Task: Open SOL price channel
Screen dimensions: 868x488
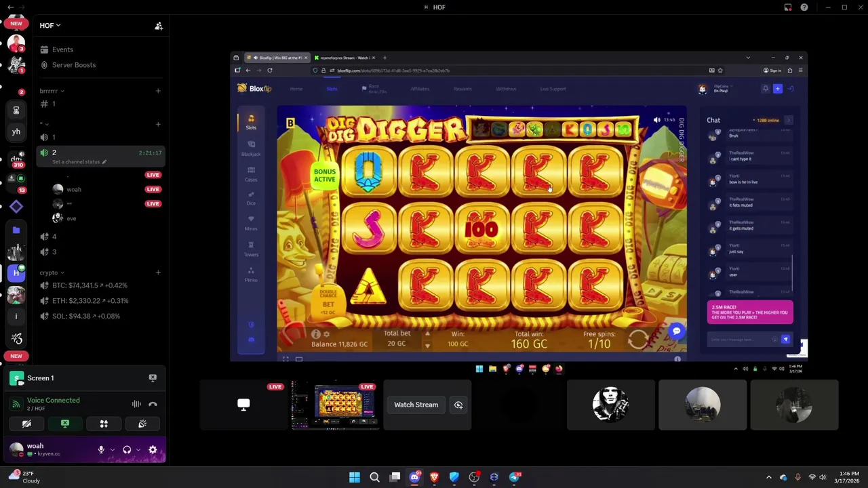Action: [x=101, y=317]
